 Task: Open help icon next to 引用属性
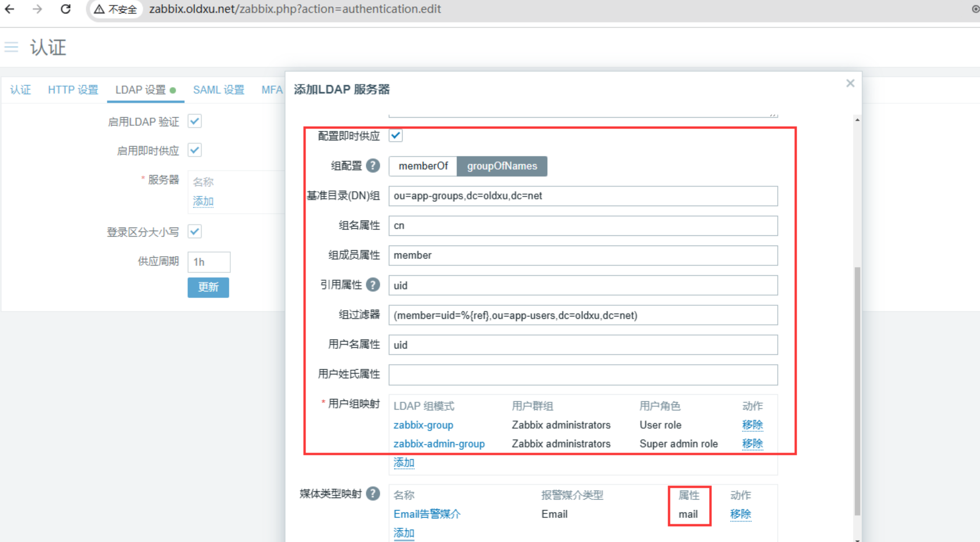[373, 285]
